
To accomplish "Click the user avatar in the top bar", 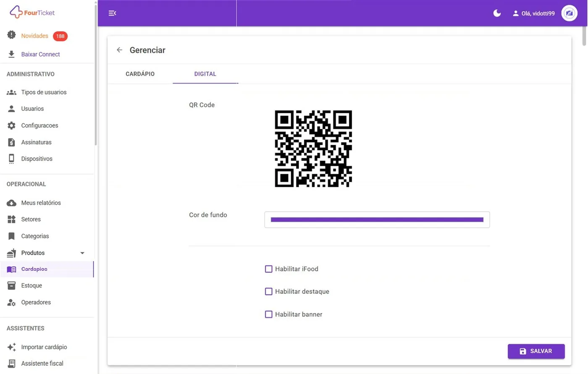I will (570, 13).
